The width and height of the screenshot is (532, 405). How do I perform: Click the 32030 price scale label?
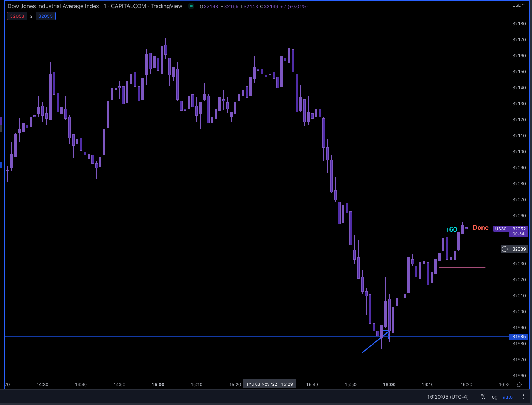click(x=519, y=264)
